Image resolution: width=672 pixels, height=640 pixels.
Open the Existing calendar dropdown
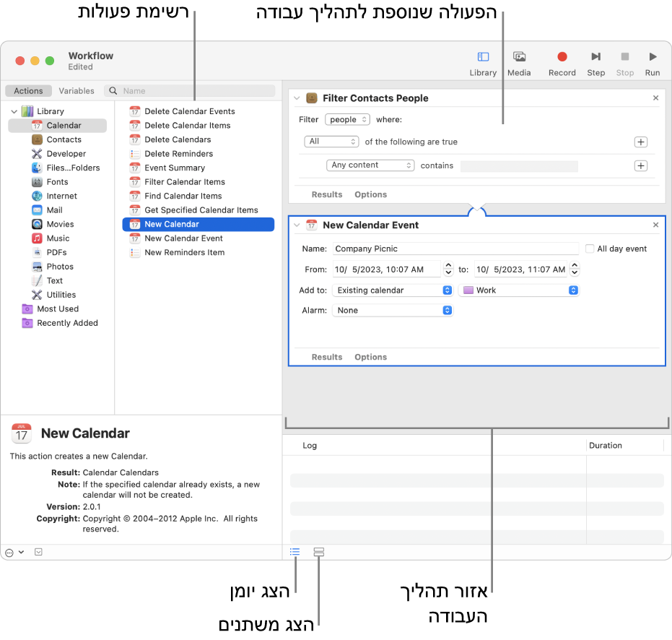point(393,290)
